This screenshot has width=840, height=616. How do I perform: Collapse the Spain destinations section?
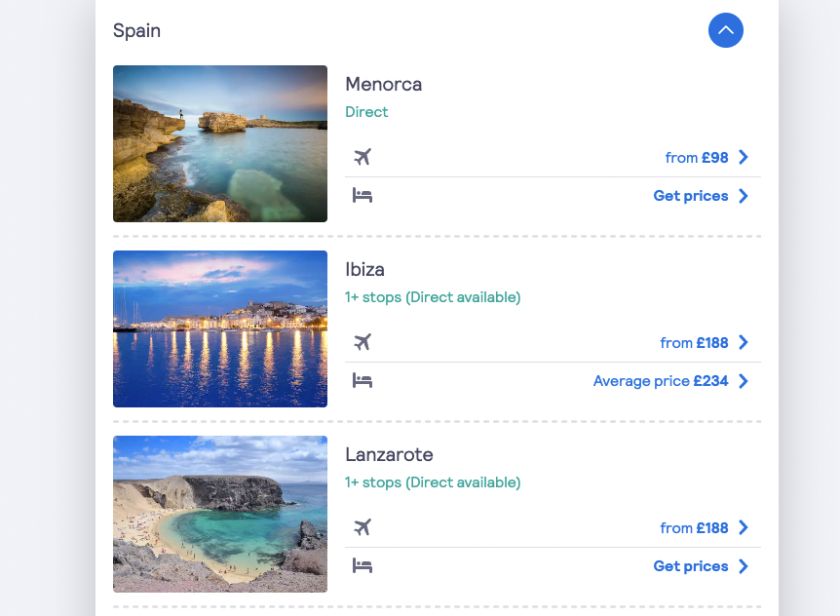[725, 30]
